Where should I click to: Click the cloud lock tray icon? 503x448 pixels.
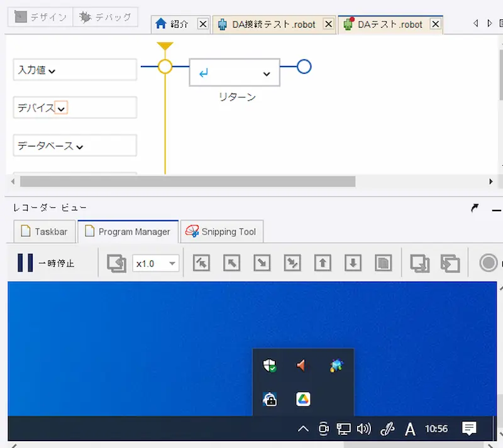tap(270, 399)
